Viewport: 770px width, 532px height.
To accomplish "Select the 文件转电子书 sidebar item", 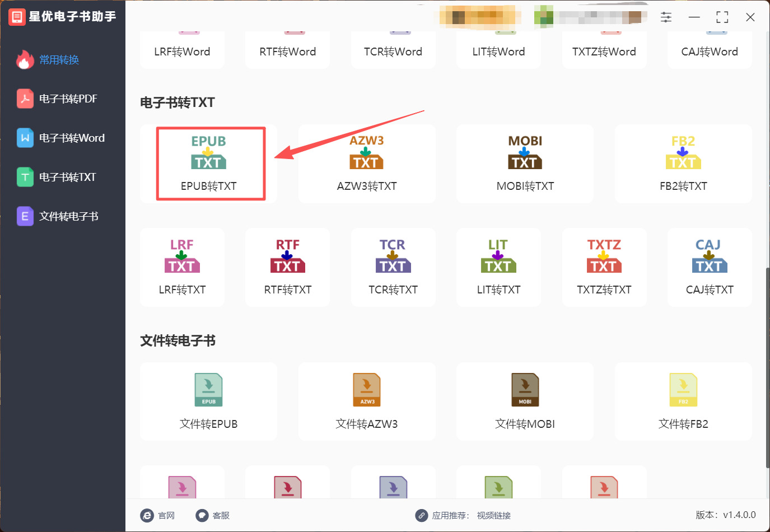I will 63,217.
